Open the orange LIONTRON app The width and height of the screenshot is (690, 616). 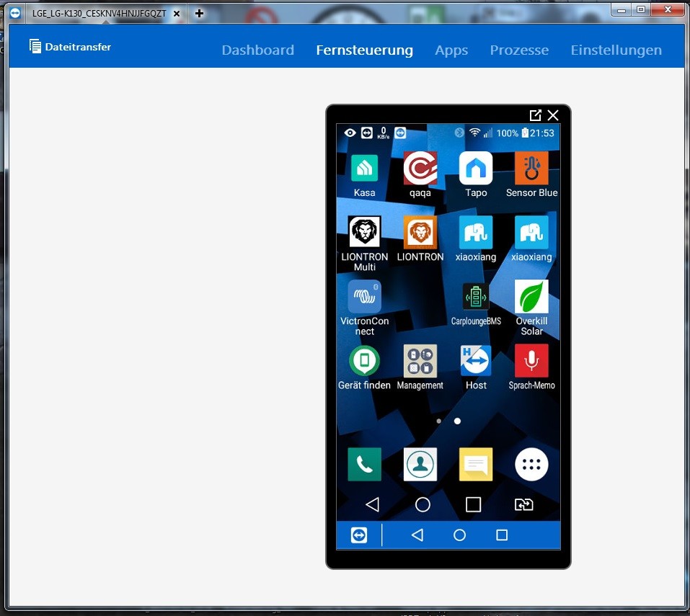420,232
